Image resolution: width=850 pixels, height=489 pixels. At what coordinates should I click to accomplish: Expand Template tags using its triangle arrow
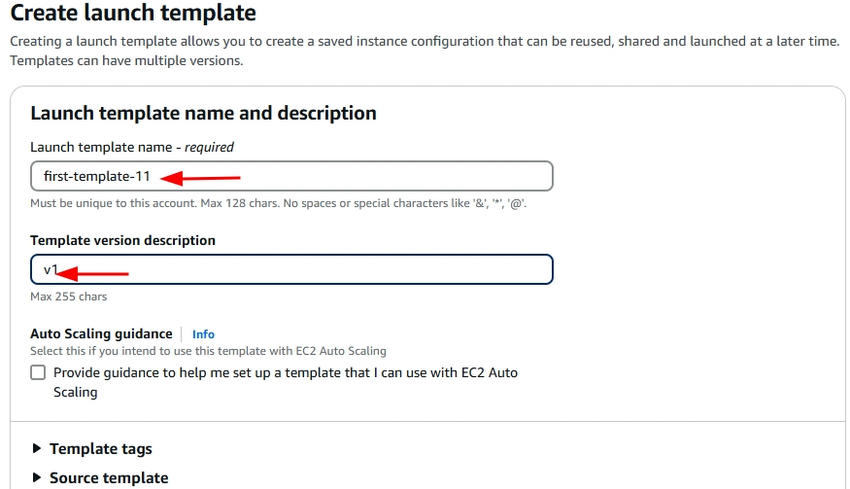38,449
